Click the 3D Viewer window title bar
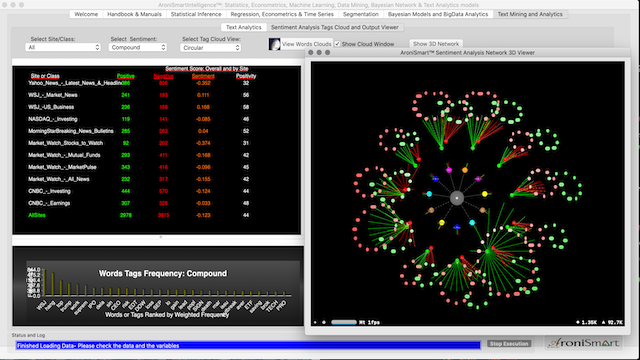Viewport: 640px width, 360px height. click(x=467, y=53)
